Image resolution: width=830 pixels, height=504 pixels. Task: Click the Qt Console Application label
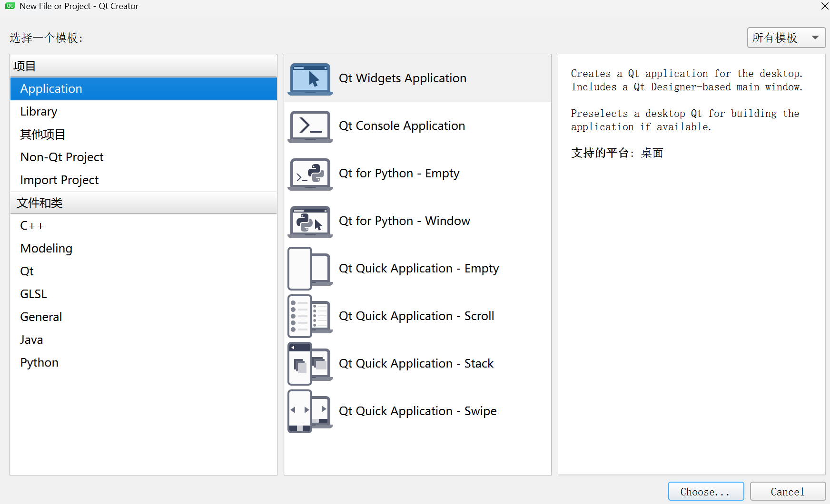(x=402, y=126)
